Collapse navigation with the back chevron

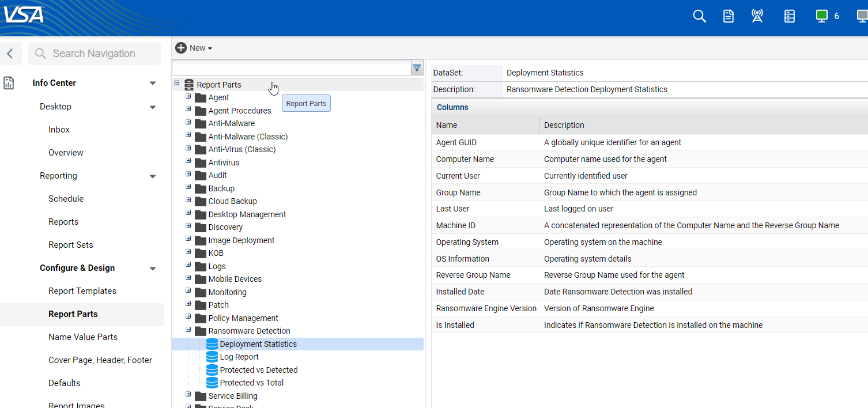click(x=10, y=54)
